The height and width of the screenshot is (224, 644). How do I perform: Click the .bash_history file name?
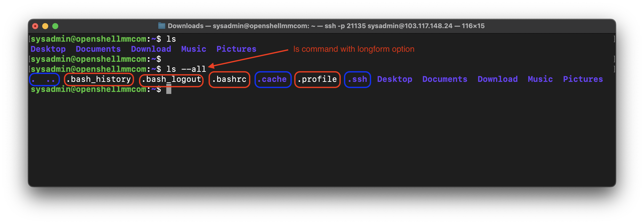click(x=99, y=79)
